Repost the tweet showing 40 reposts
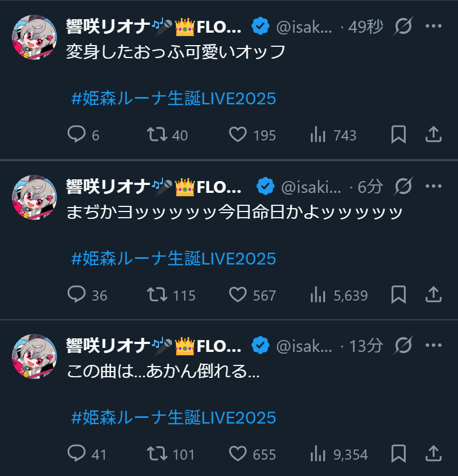458x476 pixels. (157, 134)
